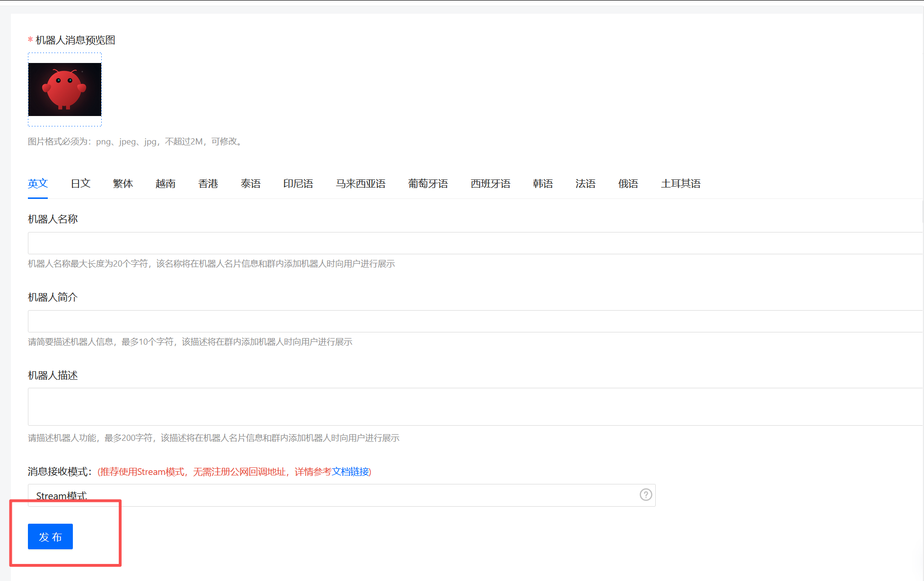This screenshot has width=924, height=581.
Task: Select the 马来西亚语 tab
Action: coord(361,184)
